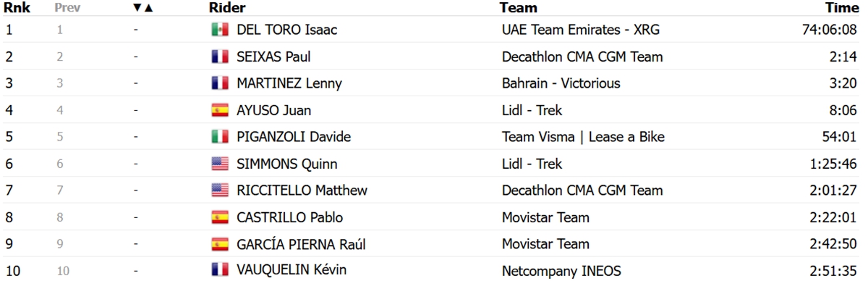Image resolution: width=868 pixels, height=281 pixels.
Task: Click the Rider column header
Action: (227, 8)
